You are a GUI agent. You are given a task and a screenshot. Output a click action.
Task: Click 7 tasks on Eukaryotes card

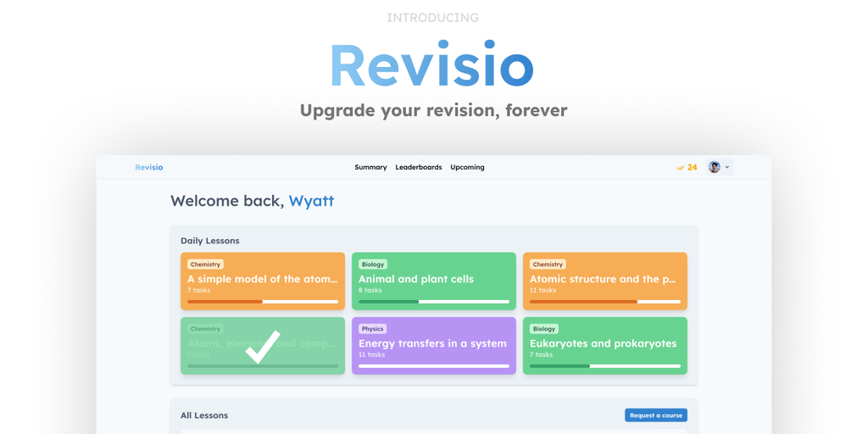click(542, 354)
